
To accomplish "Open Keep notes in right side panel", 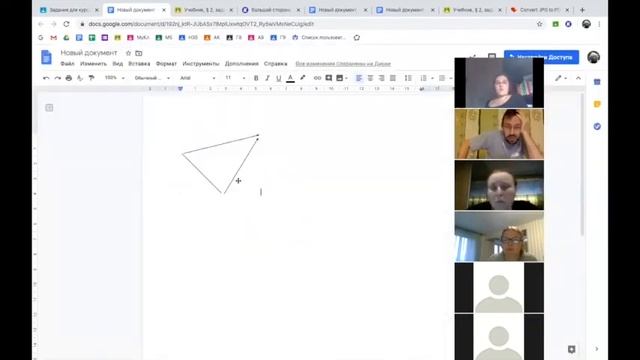I will pos(597,104).
